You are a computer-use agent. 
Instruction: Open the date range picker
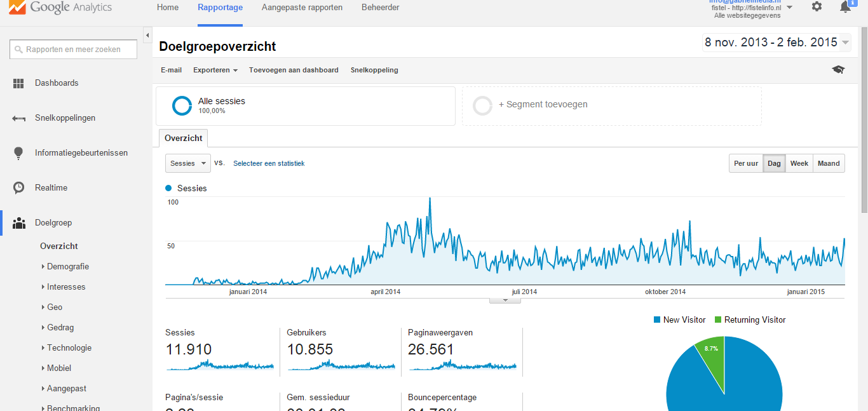tap(776, 43)
